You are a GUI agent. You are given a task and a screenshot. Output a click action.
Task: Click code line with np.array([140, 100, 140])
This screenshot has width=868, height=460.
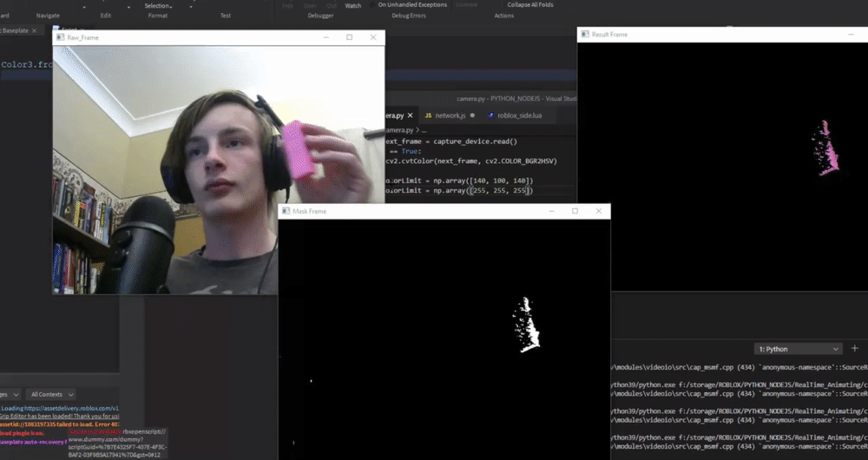[459, 181]
